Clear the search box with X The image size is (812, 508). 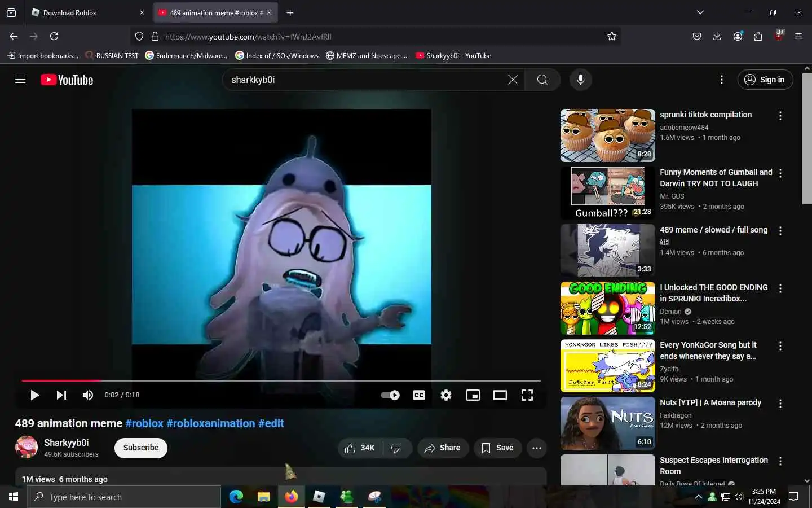(513, 80)
